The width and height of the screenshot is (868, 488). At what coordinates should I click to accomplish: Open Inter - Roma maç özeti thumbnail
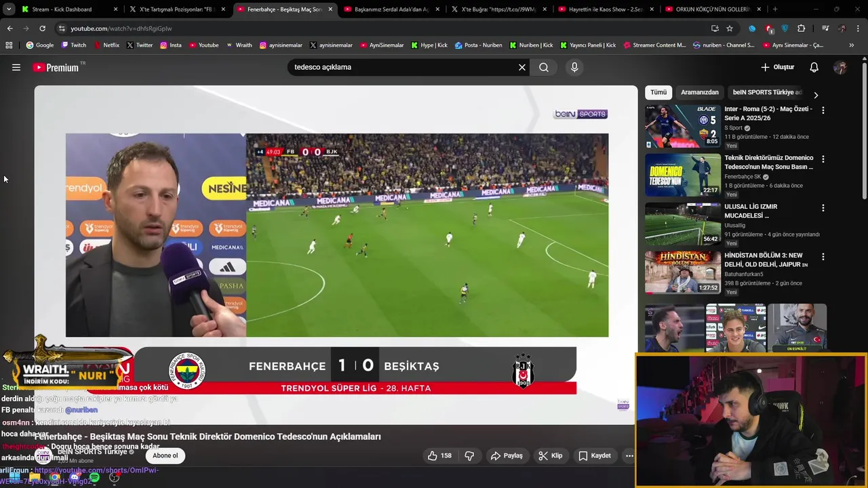(x=683, y=126)
